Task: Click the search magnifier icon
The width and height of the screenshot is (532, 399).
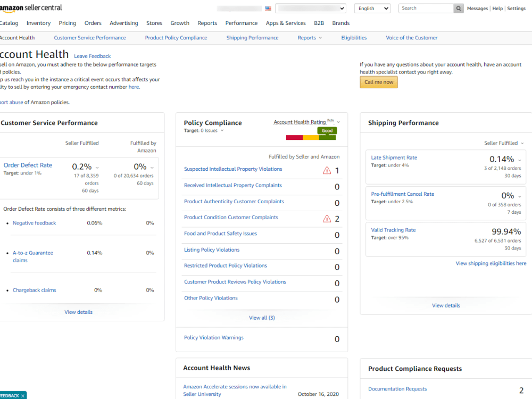Action: tap(459, 8)
